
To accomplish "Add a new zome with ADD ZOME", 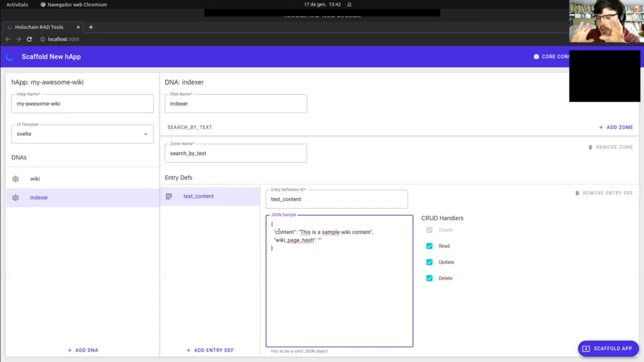I will [x=616, y=127].
